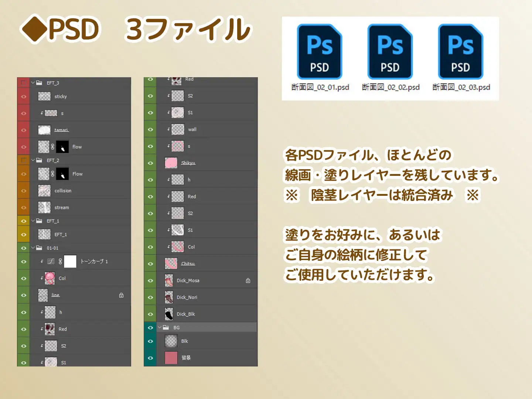Select the stream layer thumbnail

[44, 207]
